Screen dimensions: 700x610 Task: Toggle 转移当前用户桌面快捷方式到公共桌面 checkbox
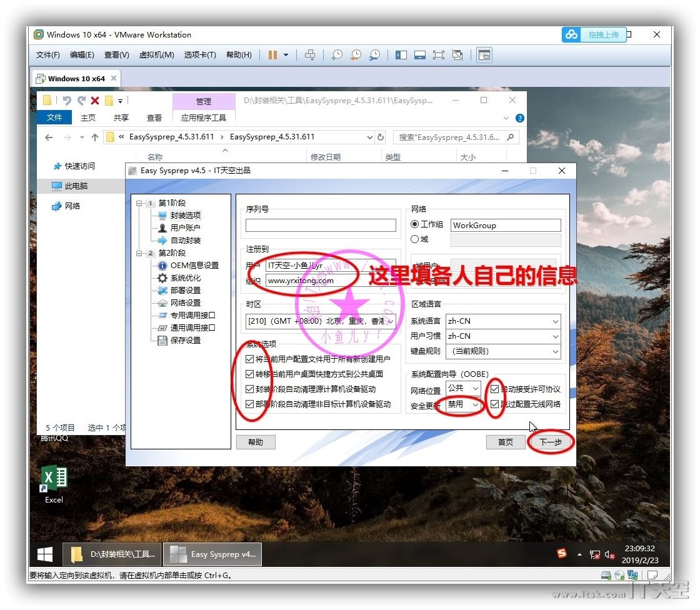click(x=249, y=374)
